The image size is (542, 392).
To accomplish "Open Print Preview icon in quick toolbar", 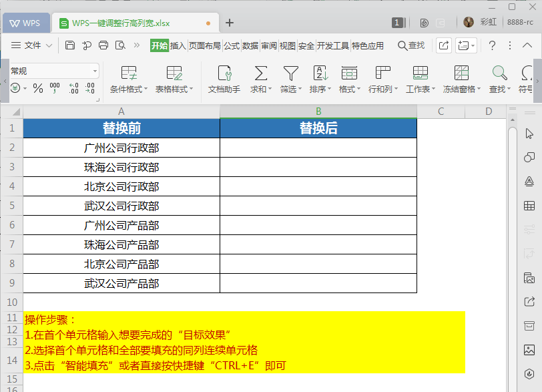I will pyautogui.click(x=120, y=45).
